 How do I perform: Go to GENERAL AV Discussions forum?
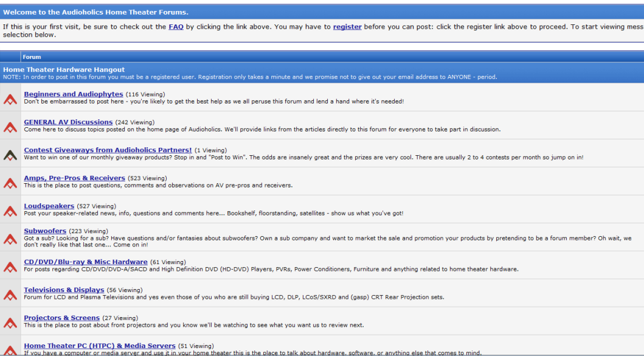68,122
